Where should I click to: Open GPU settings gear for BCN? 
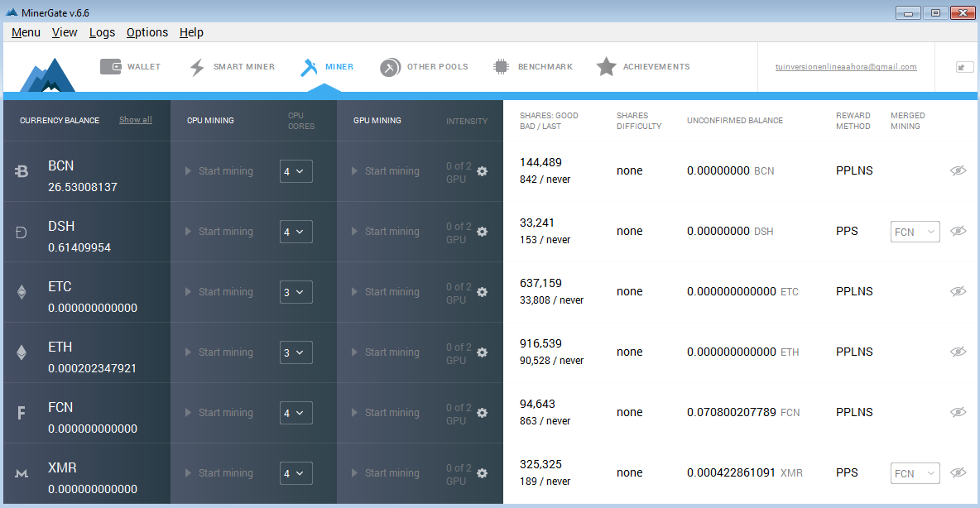482,171
